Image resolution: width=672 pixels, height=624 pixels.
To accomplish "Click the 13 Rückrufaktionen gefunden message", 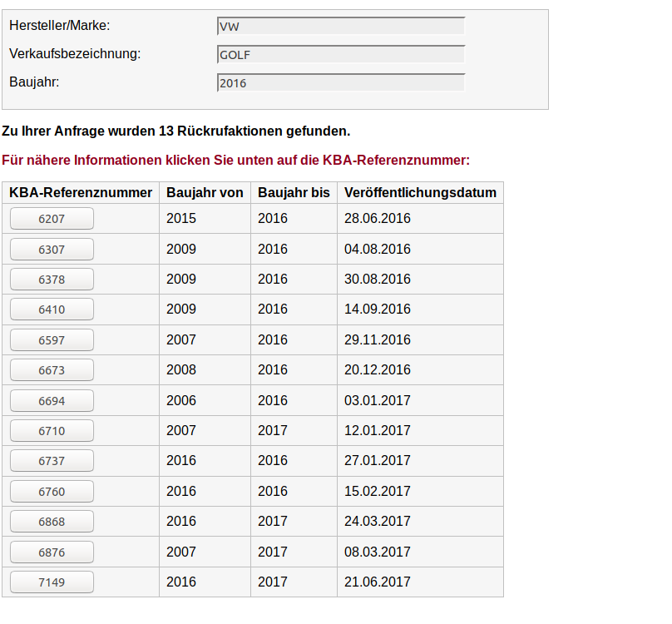I will pos(176,131).
